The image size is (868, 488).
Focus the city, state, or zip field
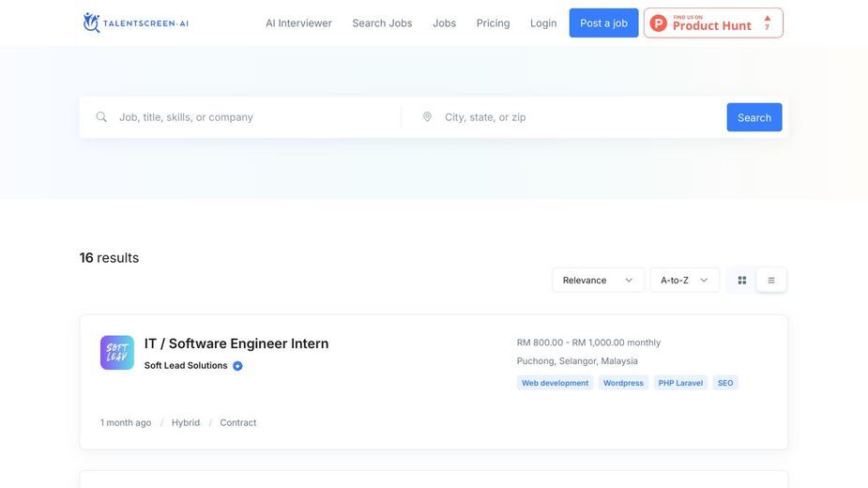581,117
